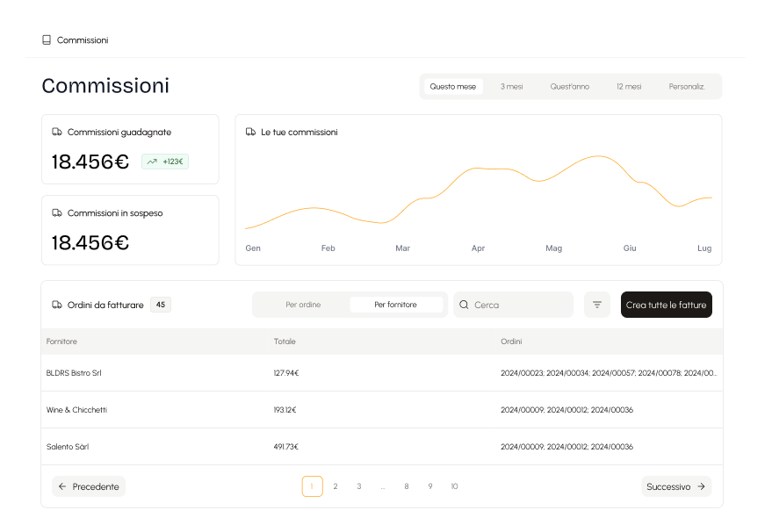Screen dimensions: 772x532
Task: Go to the next page with Successivo
Action: tap(675, 485)
